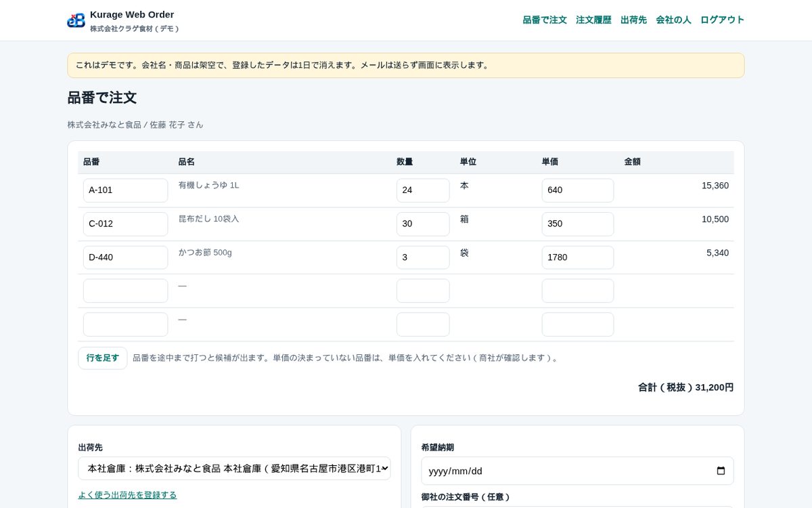Edit quantity 30 for 昆布だし 10袋入
This screenshot has width=812, height=508.
pos(423,224)
